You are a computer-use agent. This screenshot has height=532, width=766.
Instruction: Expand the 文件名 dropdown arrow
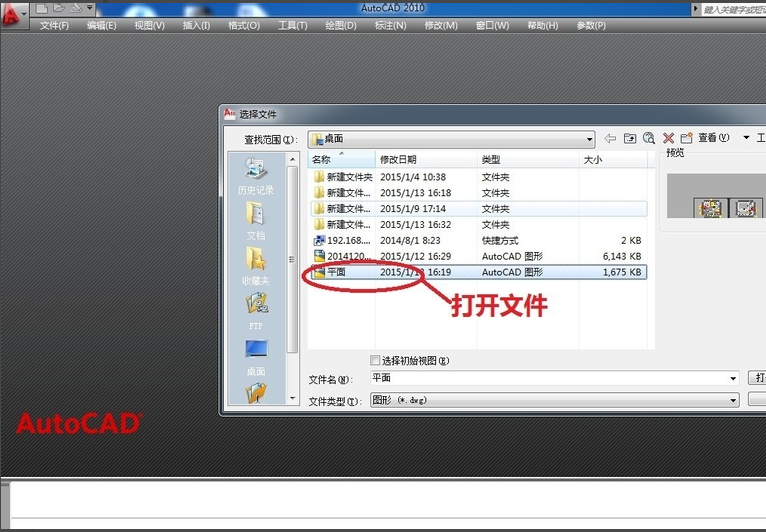(733, 379)
